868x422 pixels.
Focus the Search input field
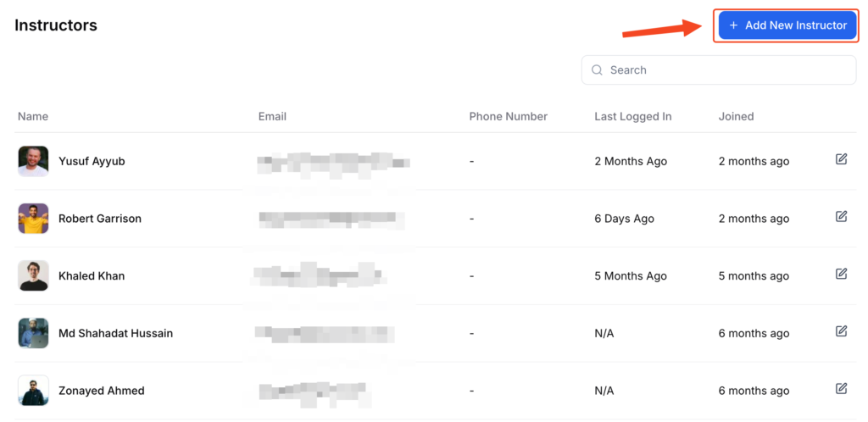tap(719, 70)
